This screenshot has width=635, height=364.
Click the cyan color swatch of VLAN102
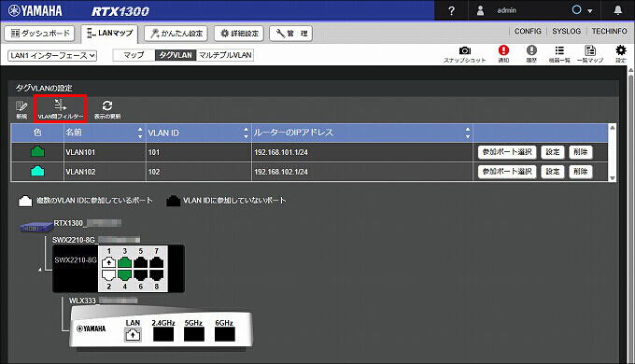coord(37,172)
